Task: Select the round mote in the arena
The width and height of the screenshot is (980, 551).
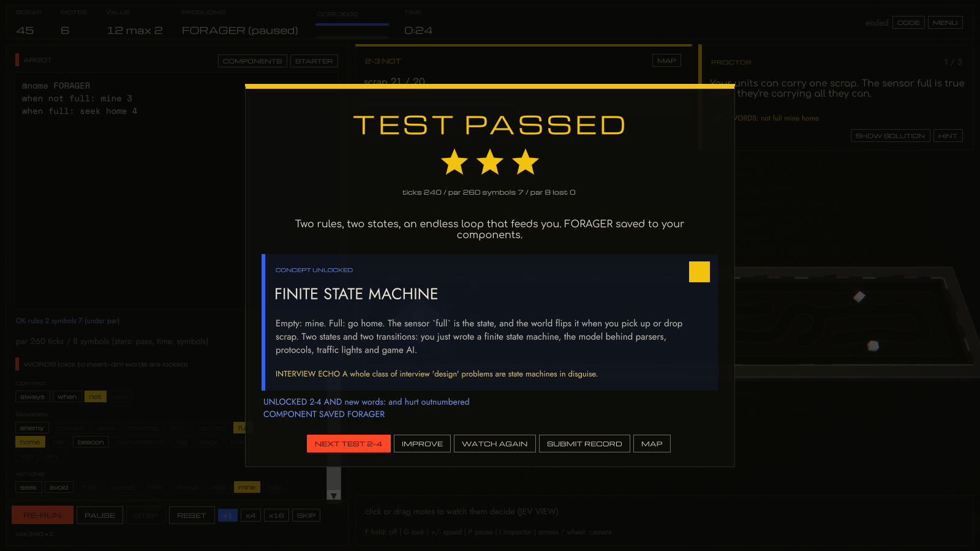Action: coord(873,346)
